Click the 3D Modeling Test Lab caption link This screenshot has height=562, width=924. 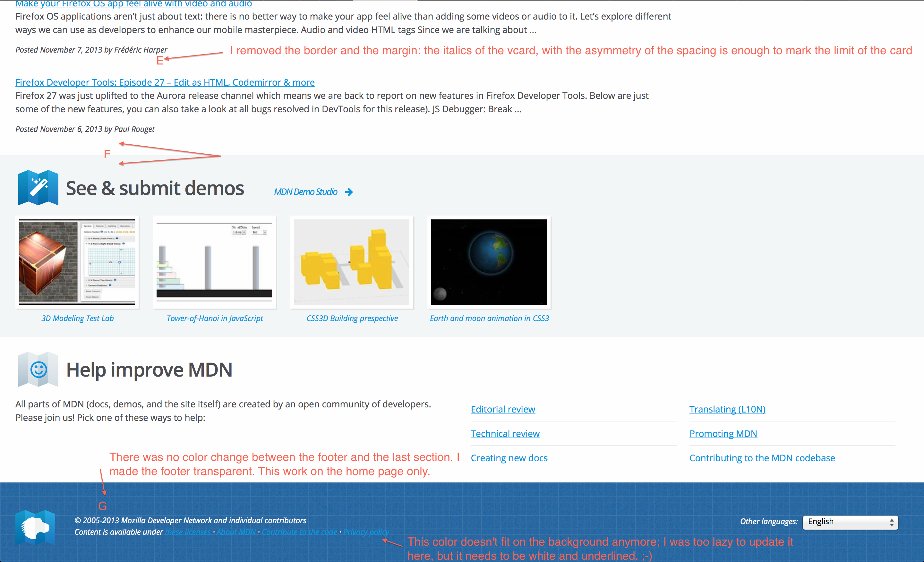pyautogui.click(x=78, y=318)
